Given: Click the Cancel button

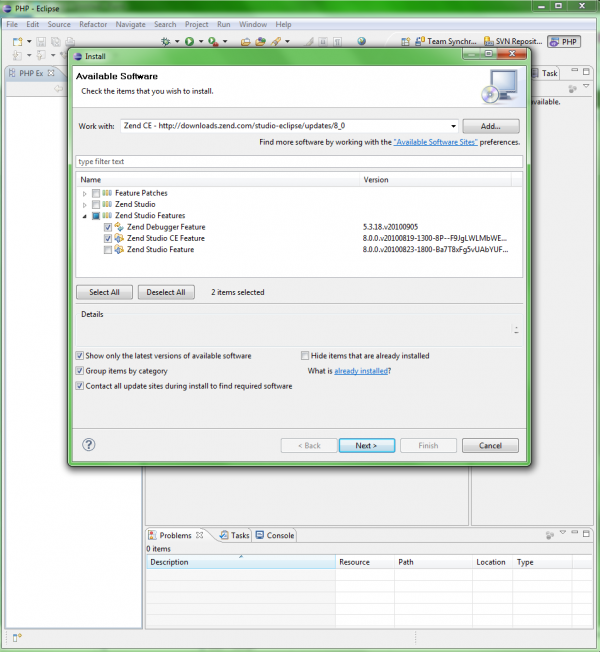Looking at the screenshot, I should [490, 445].
